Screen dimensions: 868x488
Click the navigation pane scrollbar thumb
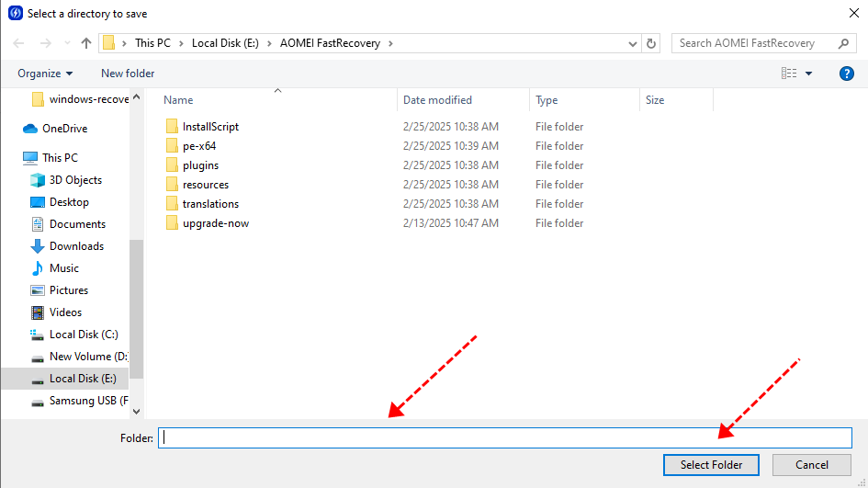click(x=137, y=309)
